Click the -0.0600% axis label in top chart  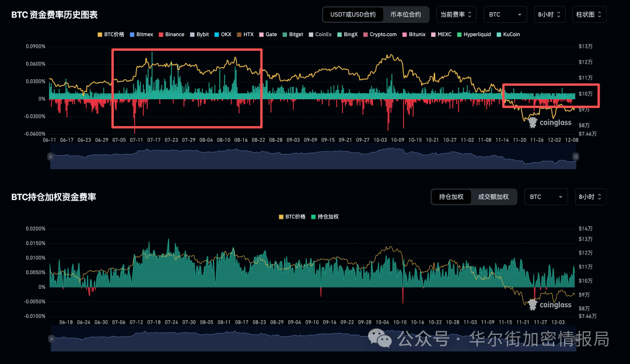34,134
